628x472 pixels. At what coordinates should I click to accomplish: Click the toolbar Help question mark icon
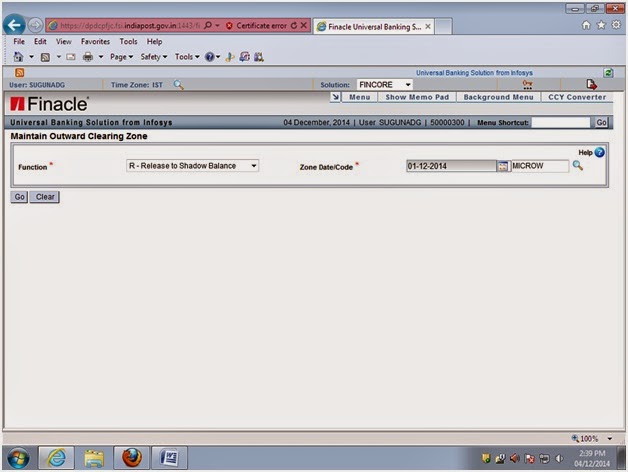(209, 57)
